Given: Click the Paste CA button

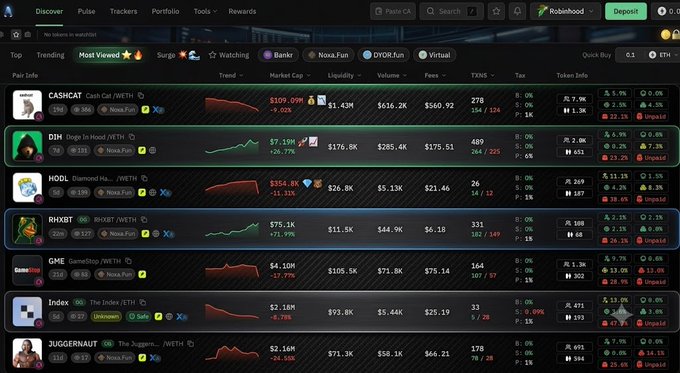Looking at the screenshot, I should tap(393, 11).
